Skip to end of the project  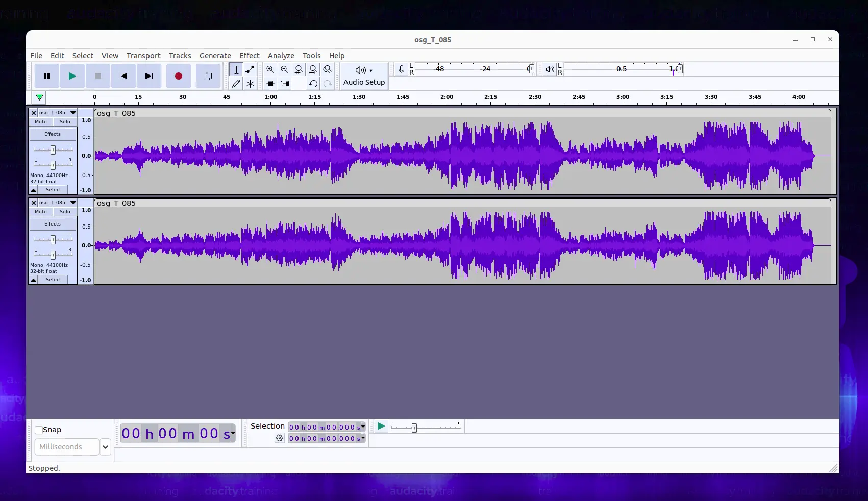(x=149, y=76)
